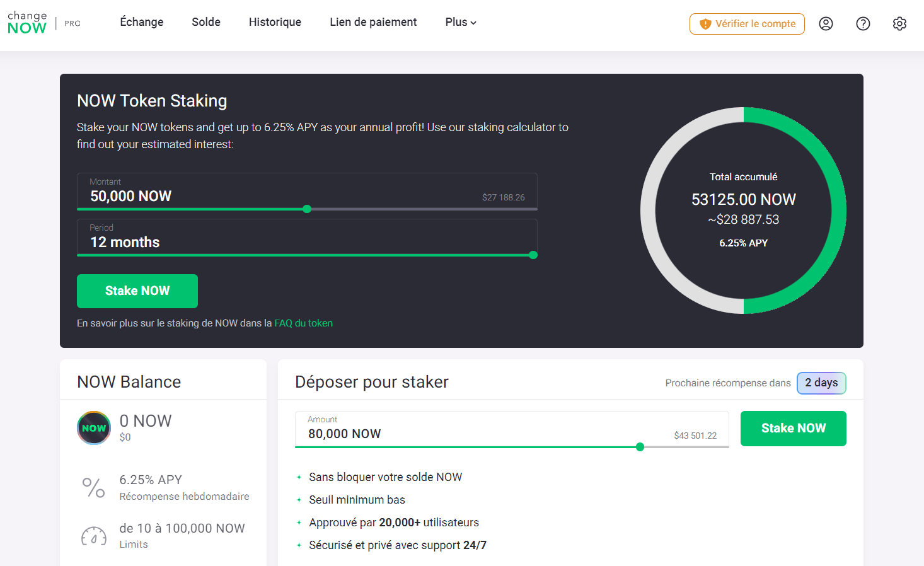Open the user account profile icon

(826, 23)
